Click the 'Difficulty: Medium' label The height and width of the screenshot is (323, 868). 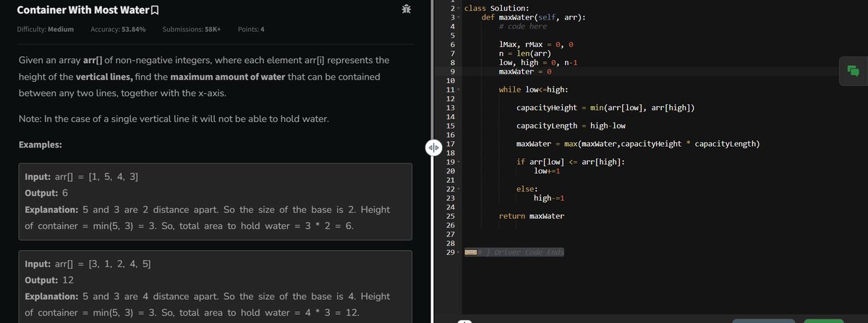pos(45,30)
